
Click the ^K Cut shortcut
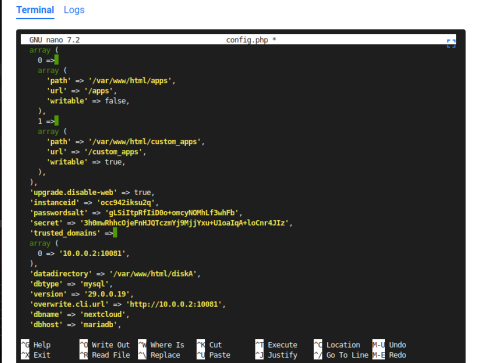pyautogui.click(x=209, y=345)
